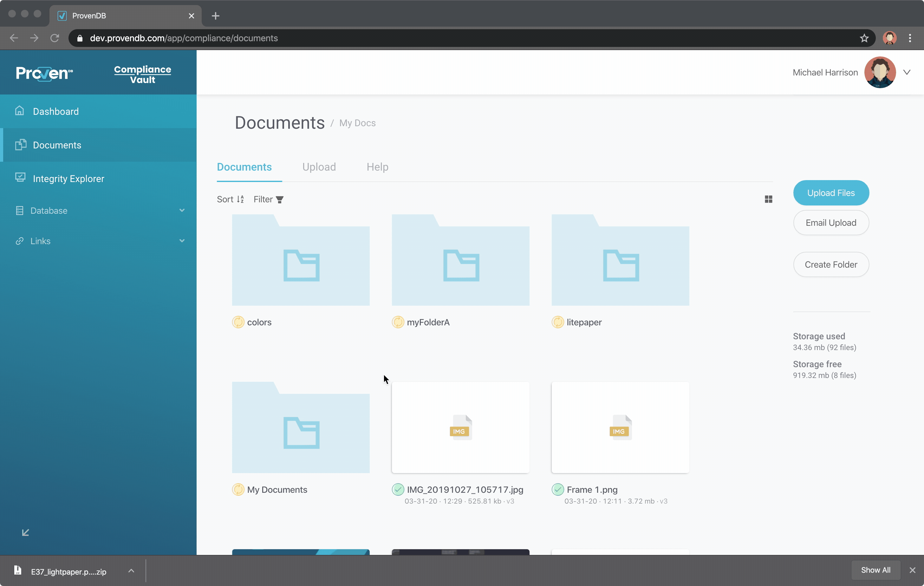The width and height of the screenshot is (924, 586).
Task: Click the pending status icon beside myFolderA
Action: point(398,322)
